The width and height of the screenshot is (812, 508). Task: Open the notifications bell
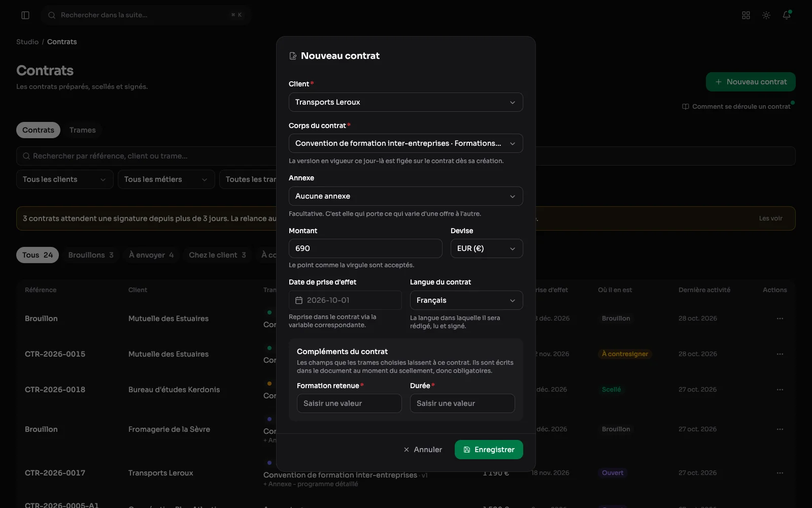[x=787, y=15]
